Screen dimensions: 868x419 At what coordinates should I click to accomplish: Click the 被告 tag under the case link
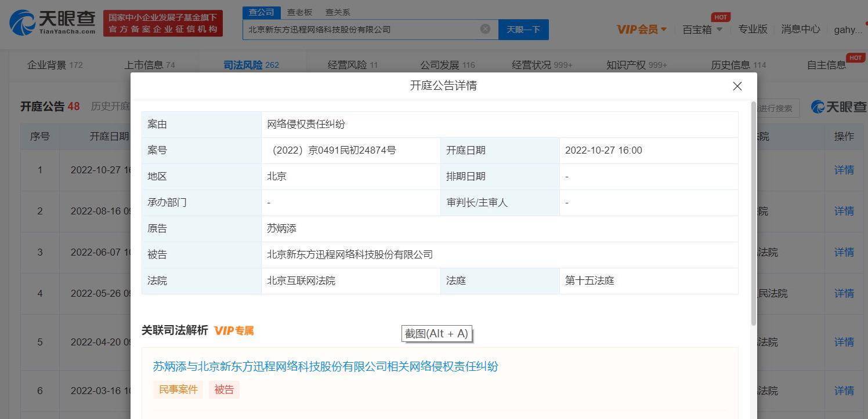pos(224,389)
